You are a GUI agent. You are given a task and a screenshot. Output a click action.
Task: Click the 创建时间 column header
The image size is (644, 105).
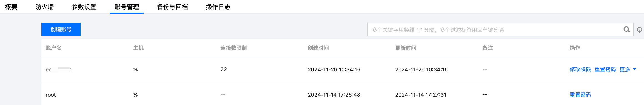pos(318,48)
